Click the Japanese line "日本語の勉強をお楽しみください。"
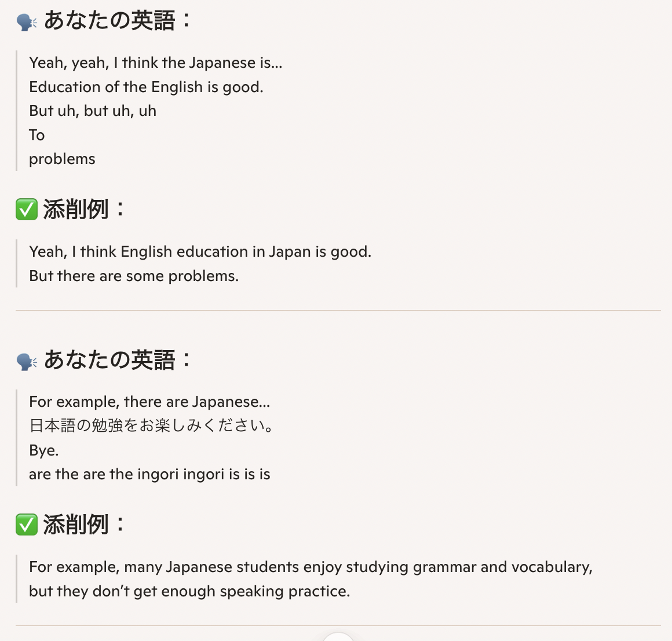 pyautogui.click(x=151, y=426)
